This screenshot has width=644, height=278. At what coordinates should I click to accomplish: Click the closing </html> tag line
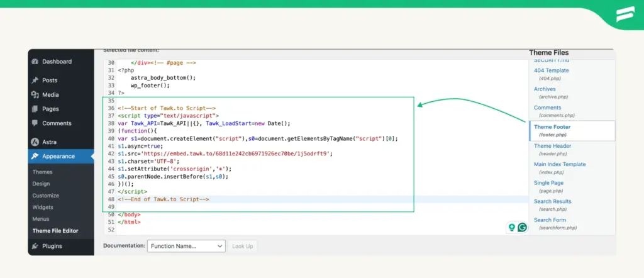click(129, 222)
